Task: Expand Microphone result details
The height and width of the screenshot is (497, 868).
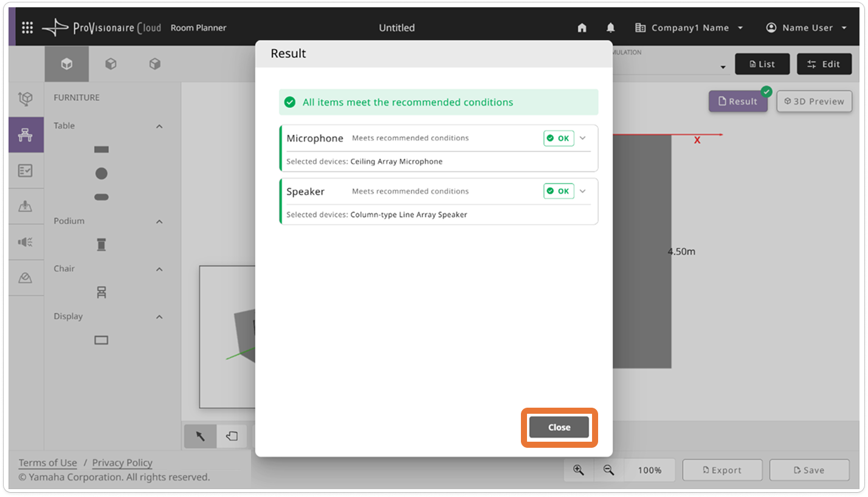Action: click(583, 139)
